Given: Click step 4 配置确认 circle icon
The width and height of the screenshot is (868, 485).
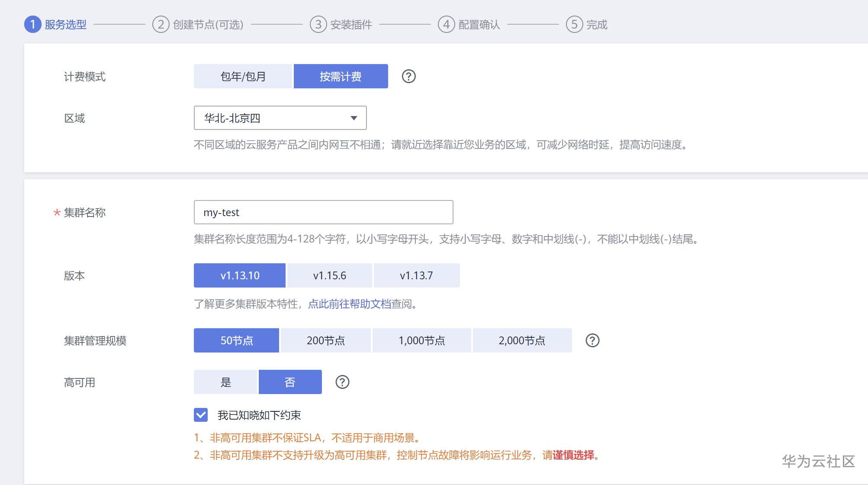Looking at the screenshot, I should point(446,25).
